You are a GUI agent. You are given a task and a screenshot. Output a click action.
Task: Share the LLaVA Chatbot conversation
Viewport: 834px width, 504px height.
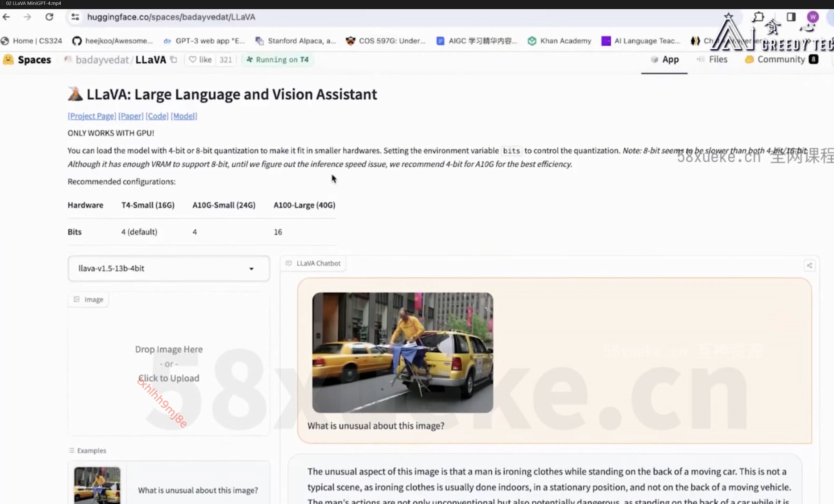coord(809,266)
